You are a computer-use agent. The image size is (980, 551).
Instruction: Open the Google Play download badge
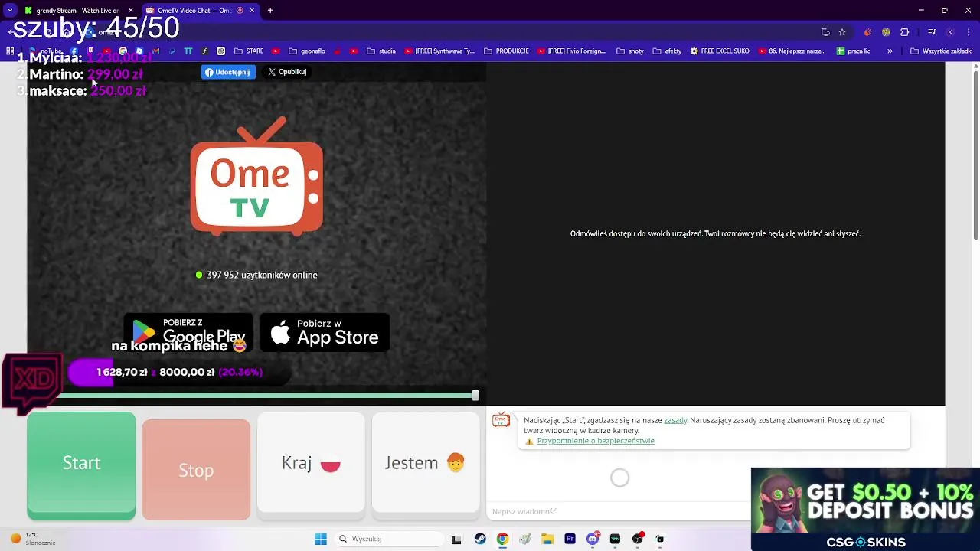(188, 332)
